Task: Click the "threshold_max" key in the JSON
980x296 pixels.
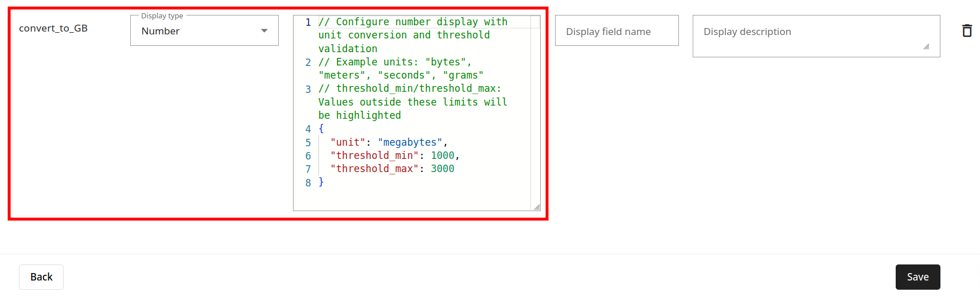Action: tap(374, 169)
